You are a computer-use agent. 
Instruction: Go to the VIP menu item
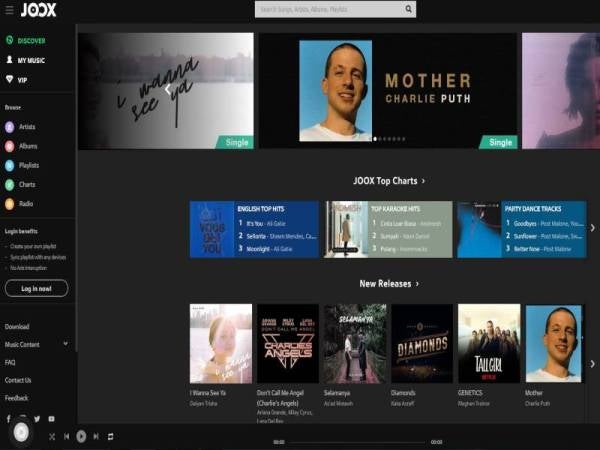(22, 79)
